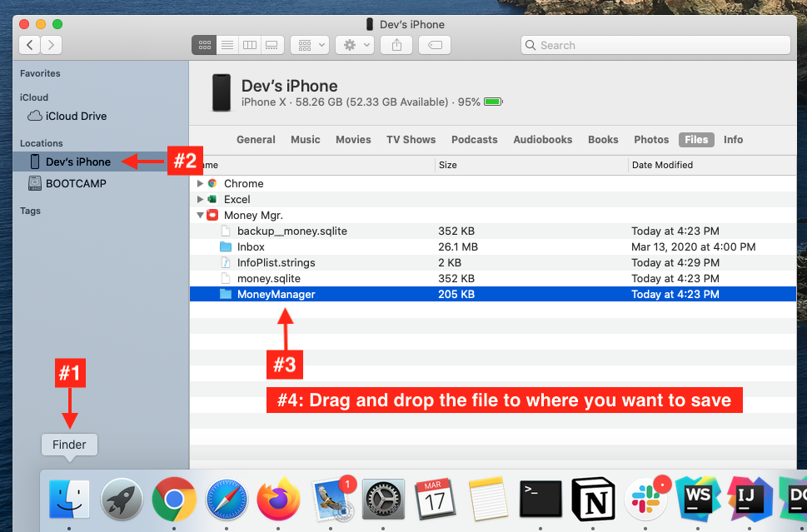This screenshot has height=532, width=807.
Task: Open Firefox from the Dock
Action: 278,499
